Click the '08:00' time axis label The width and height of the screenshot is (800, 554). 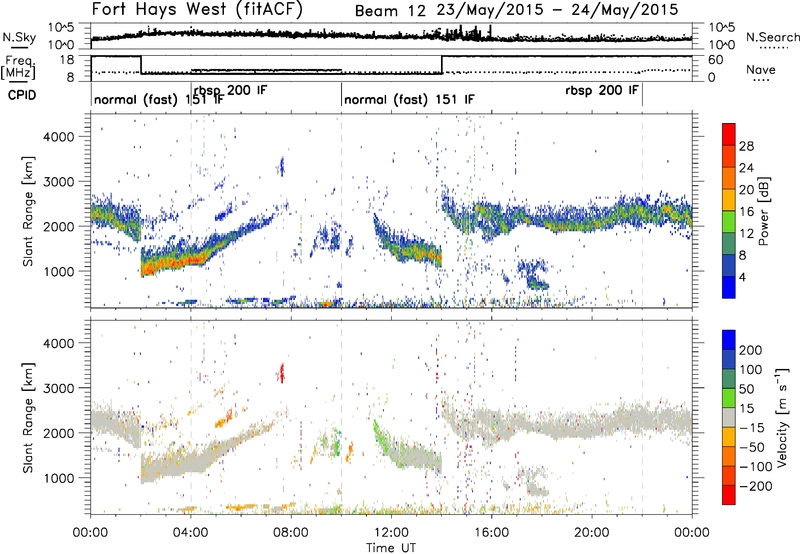291,533
